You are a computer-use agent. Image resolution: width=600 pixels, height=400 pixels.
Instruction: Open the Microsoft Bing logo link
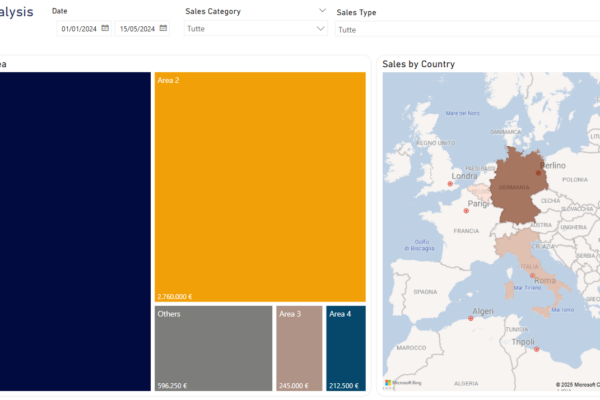(403, 382)
